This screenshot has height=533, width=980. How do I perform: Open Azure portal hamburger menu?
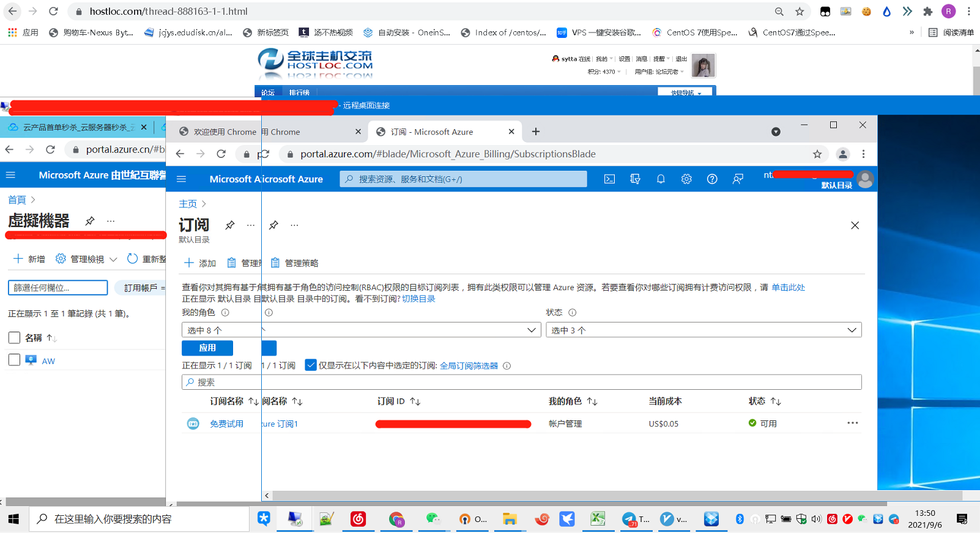tap(181, 179)
